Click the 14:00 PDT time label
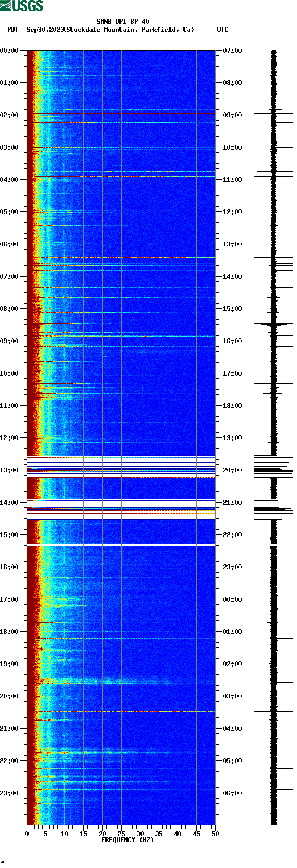The height and width of the screenshot is (868, 297). (x=9, y=503)
